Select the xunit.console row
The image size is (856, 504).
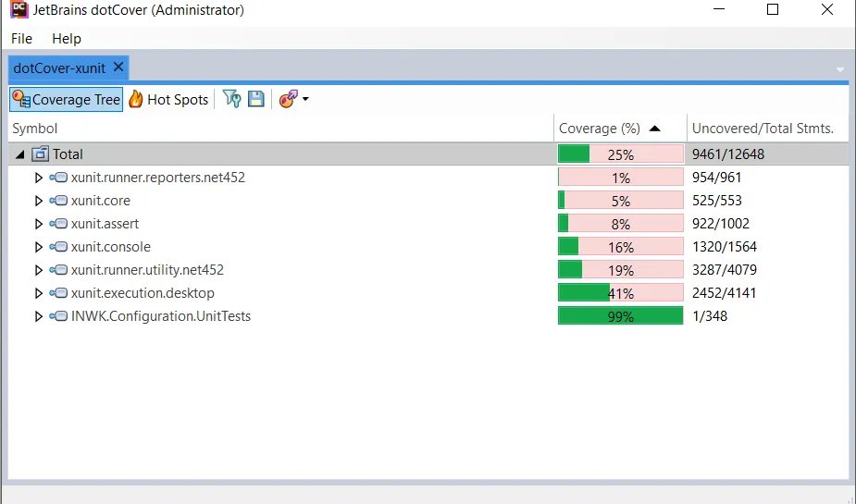428,247
